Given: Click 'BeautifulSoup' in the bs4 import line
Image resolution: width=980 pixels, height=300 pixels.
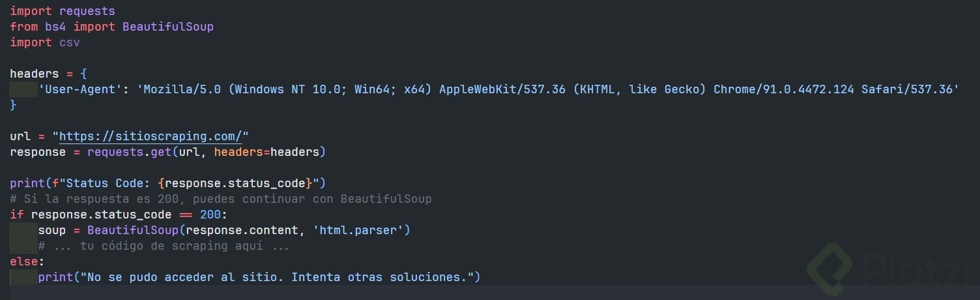Looking at the screenshot, I should (x=168, y=27).
